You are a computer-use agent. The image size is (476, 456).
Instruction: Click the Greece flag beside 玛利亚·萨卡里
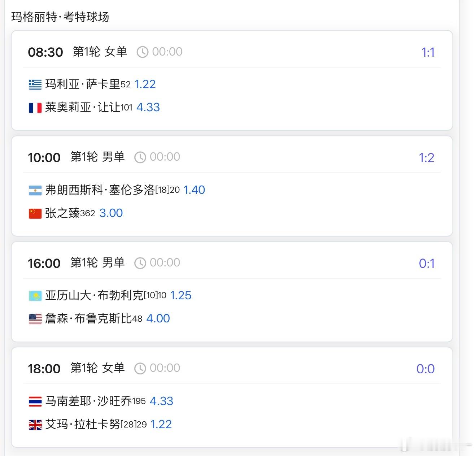coord(35,84)
